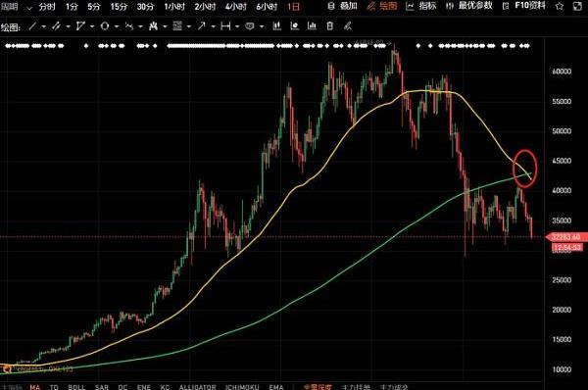Switch to the BOLL indicator tab
Viewport: 588px width, 390px height.
pyautogui.click(x=76, y=387)
